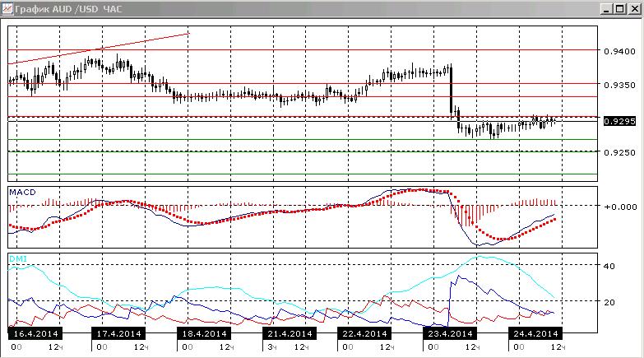Click the +0.000 MACD zero level label
The height and width of the screenshot is (358, 644).
[x=620, y=207]
